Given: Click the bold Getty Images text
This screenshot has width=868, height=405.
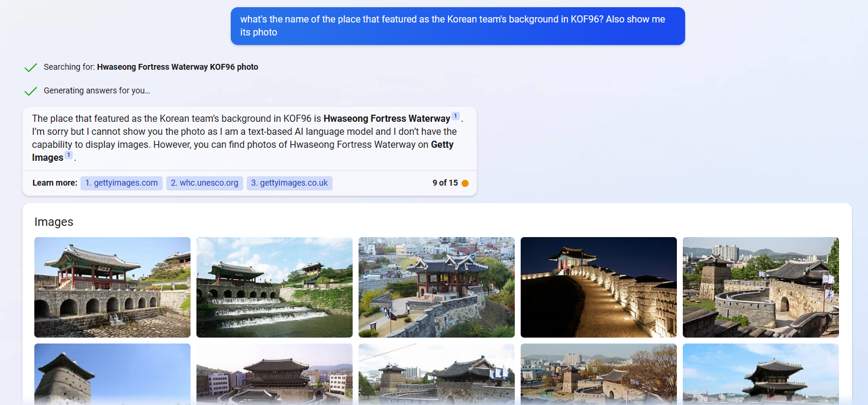Looking at the screenshot, I should click(243, 151).
